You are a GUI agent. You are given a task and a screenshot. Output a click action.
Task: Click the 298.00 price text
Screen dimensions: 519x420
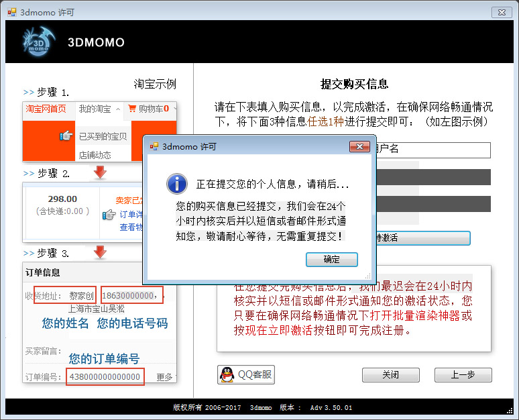click(x=62, y=199)
